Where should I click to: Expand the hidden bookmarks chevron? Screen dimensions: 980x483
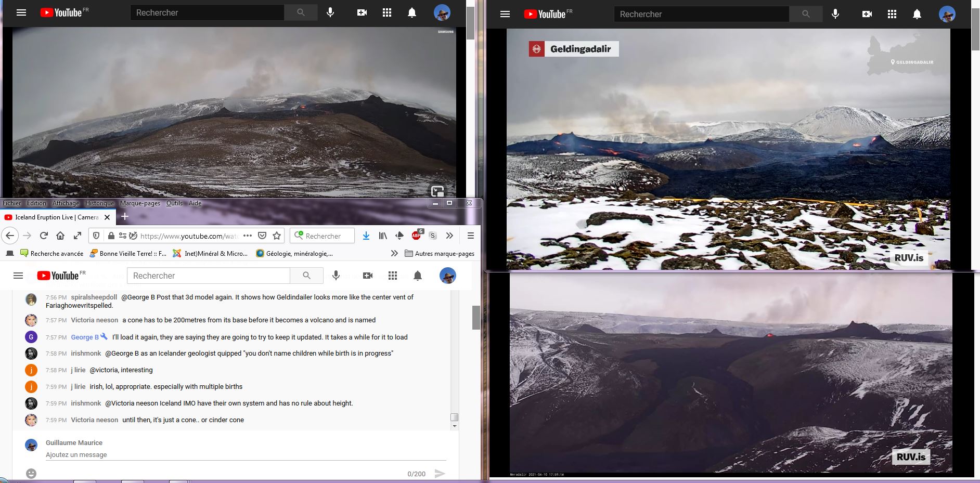point(394,253)
